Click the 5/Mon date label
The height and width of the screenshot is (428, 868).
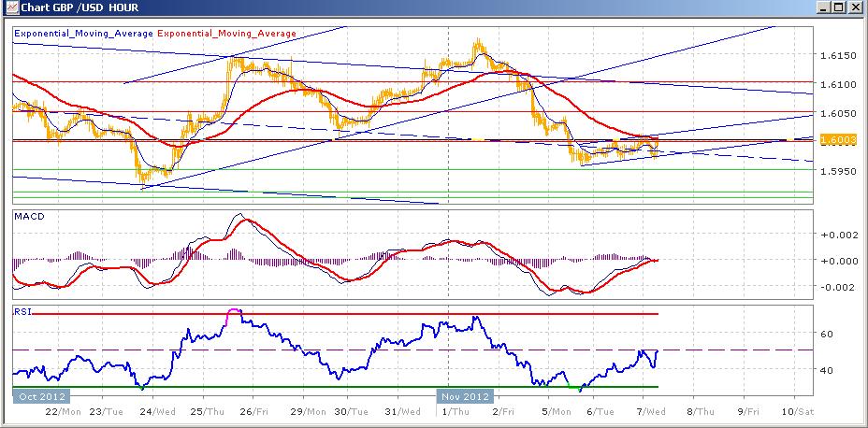556,412
